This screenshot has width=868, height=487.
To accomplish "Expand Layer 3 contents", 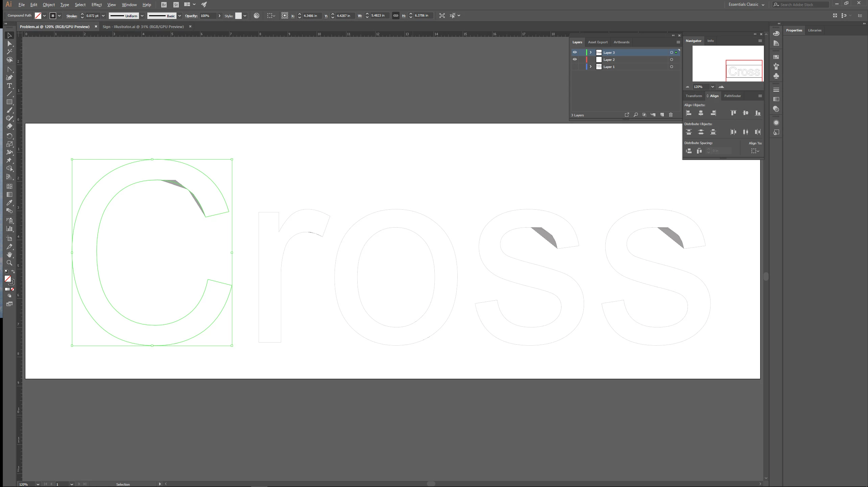I will coord(590,52).
